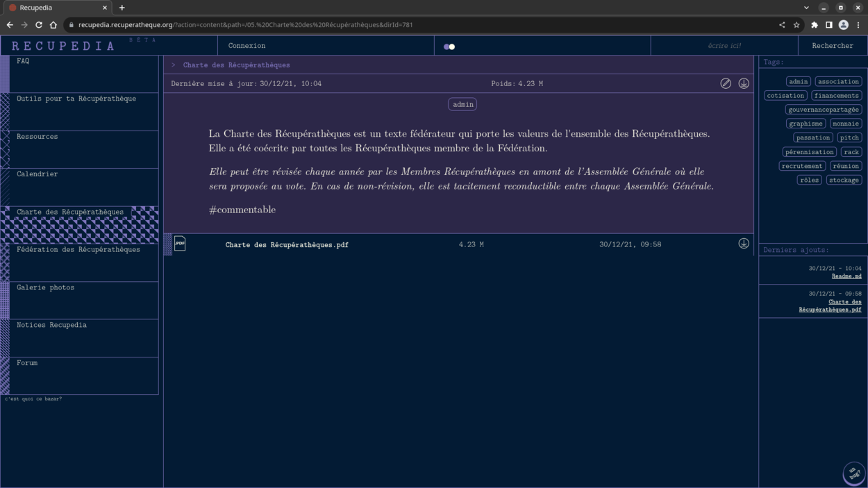Bookmark this page with the star icon
Viewport: 868px width, 488px height.
pos(796,25)
